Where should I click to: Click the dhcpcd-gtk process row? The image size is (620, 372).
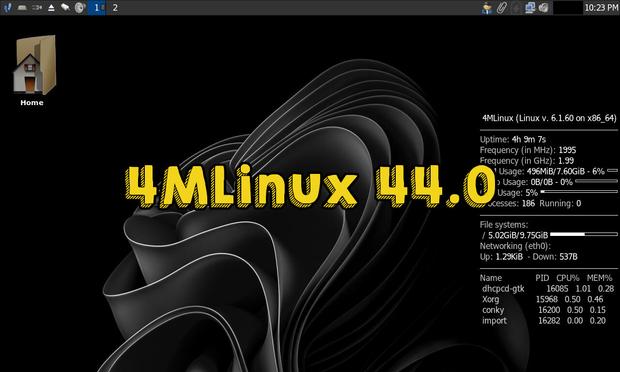(548, 289)
